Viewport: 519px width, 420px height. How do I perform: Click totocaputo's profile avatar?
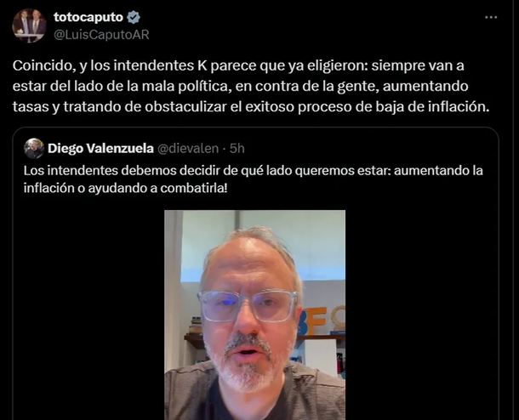29,26
